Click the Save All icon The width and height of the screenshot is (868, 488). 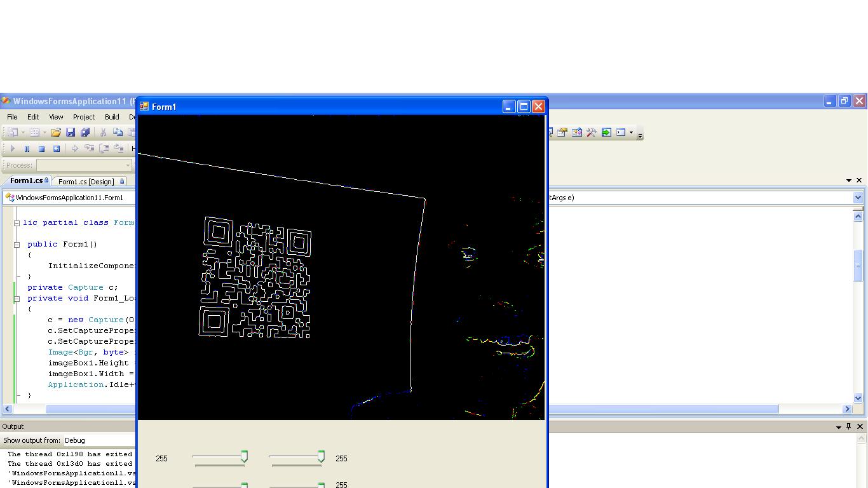(x=85, y=132)
